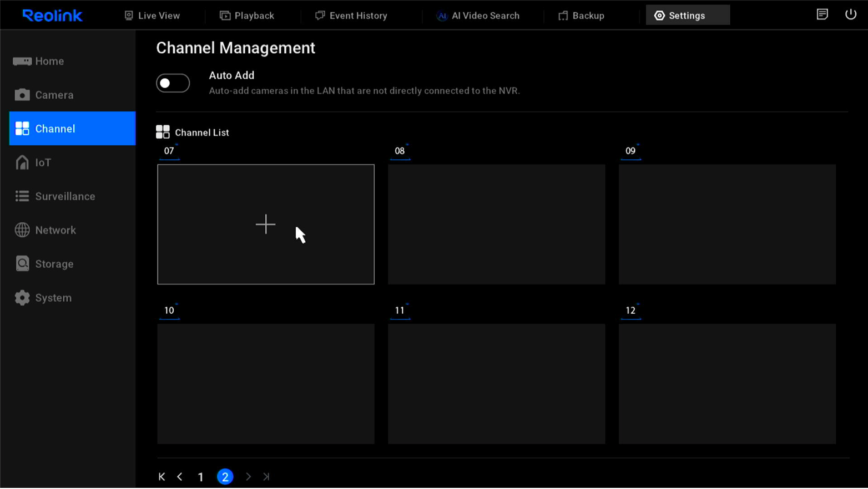This screenshot has width=868, height=489.
Task: Jump to last channel page
Action: (x=266, y=477)
